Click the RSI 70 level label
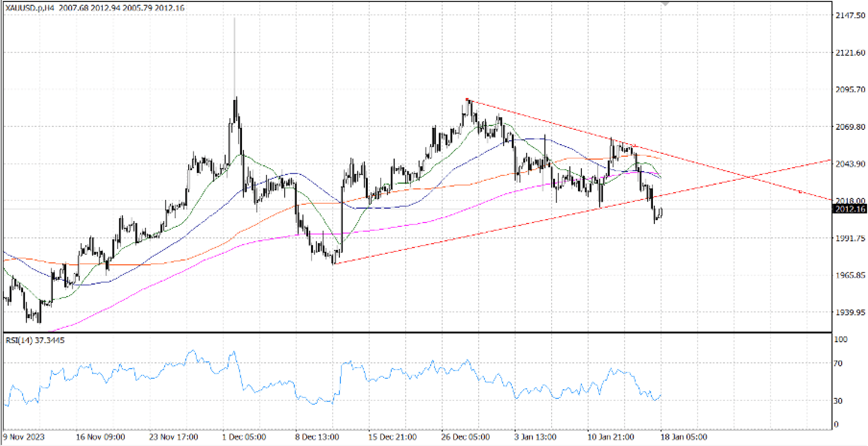The image size is (868, 446). pos(838,364)
